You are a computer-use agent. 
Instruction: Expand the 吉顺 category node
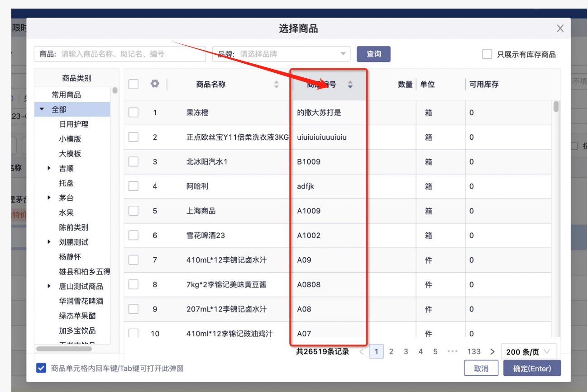coord(49,169)
